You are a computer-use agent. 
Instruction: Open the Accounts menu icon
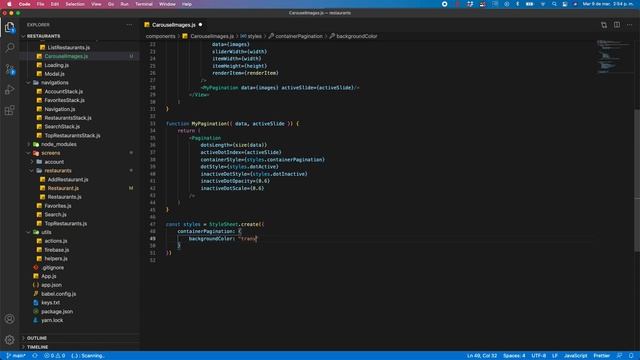tap(10, 319)
